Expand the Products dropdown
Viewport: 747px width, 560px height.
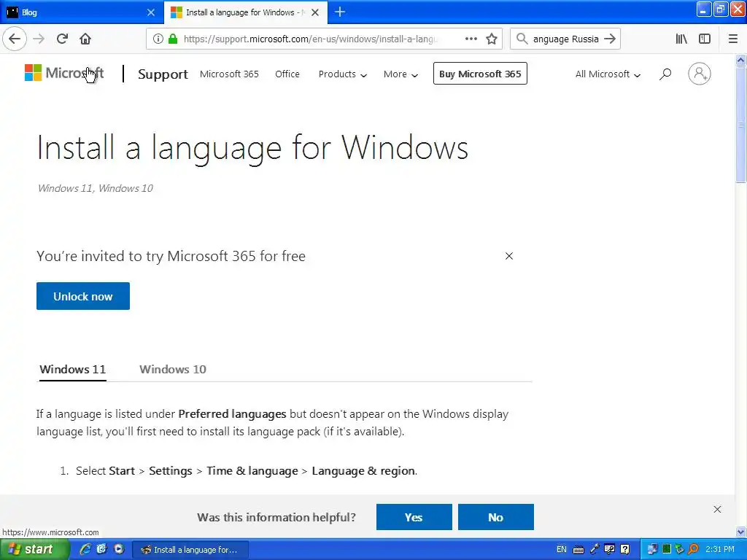(343, 74)
